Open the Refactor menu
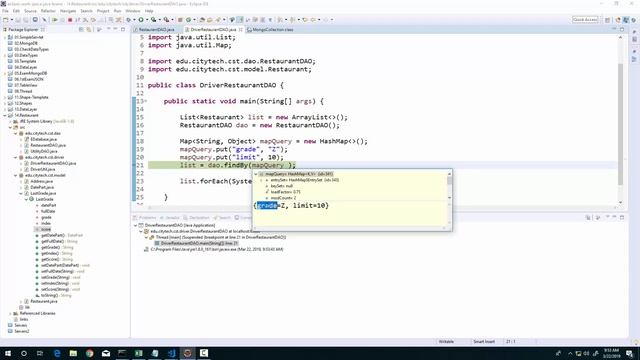The image size is (640, 360). 48,11
